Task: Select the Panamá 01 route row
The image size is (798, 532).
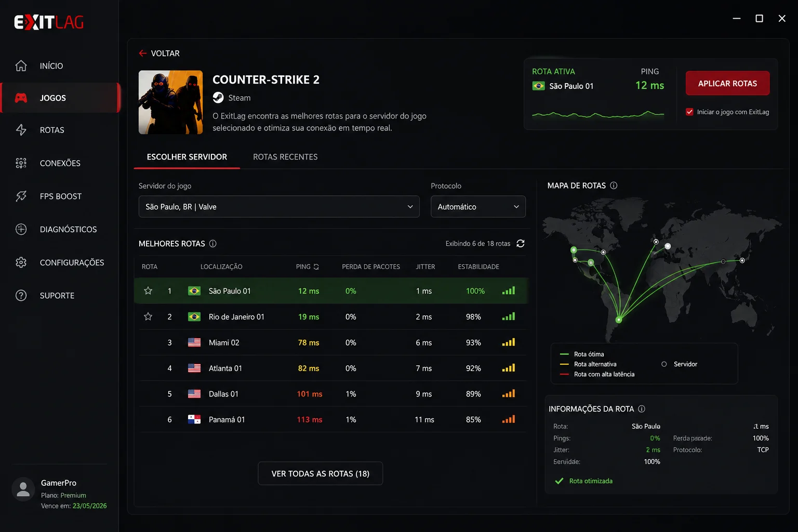Action: coord(331,420)
